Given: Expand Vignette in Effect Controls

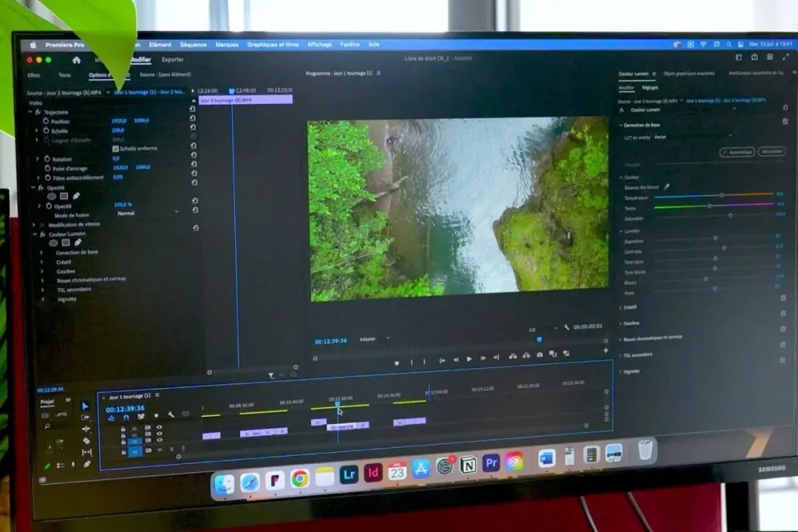Looking at the screenshot, I should click(44, 299).
